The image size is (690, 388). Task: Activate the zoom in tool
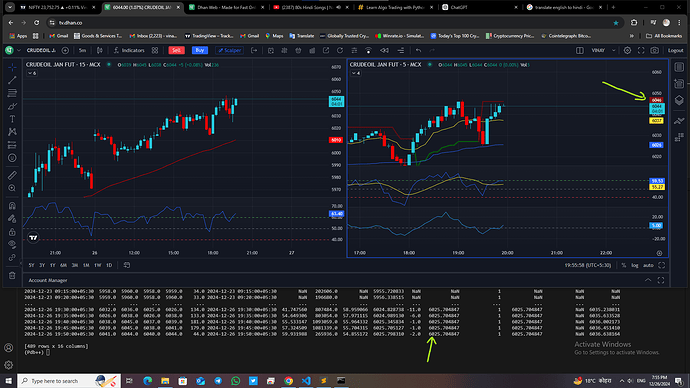pyautogui.click(x=12, y=188)
